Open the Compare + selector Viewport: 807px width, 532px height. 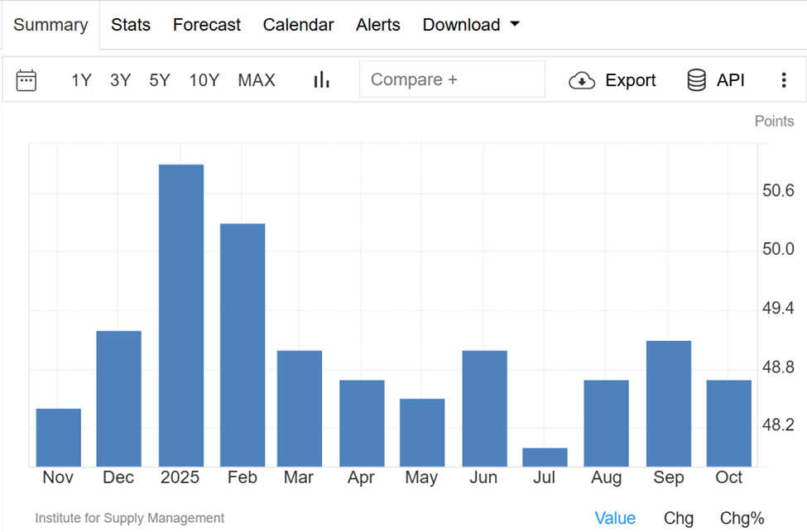pos(452,79)
